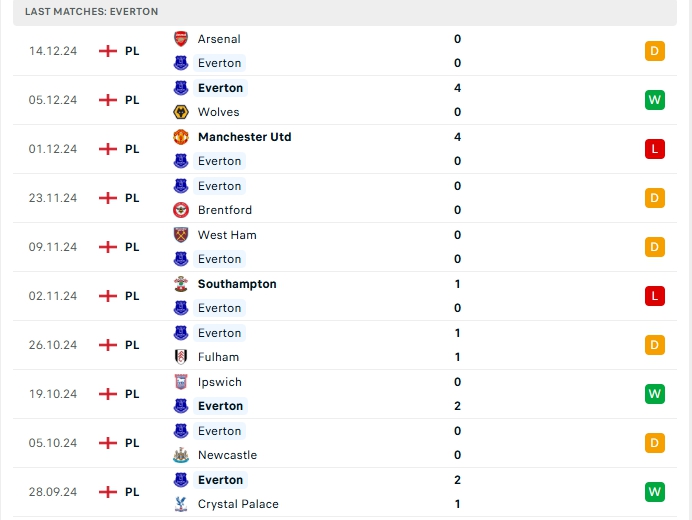Click the draw badge for Arsenal match
The height and width of the screenshot is (520, 692).
coord(655,51)
